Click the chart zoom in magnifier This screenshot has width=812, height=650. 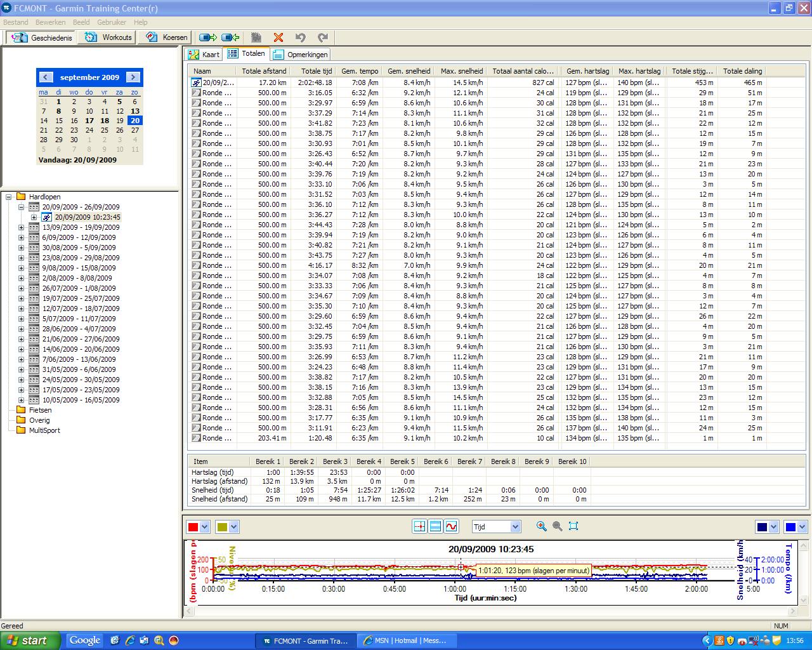click(541, 526)
